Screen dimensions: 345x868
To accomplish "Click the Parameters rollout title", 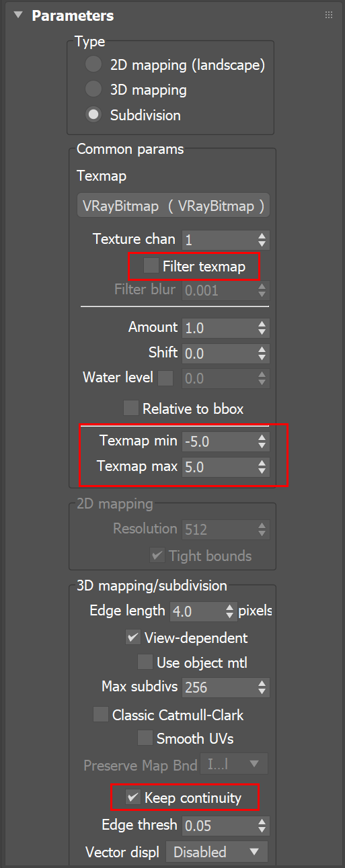I will (73, 15).
